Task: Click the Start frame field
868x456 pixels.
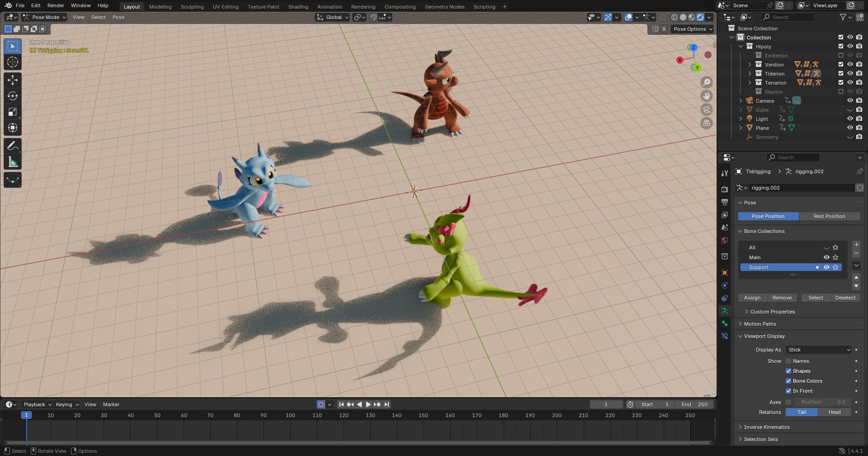Action: (654, 404)
